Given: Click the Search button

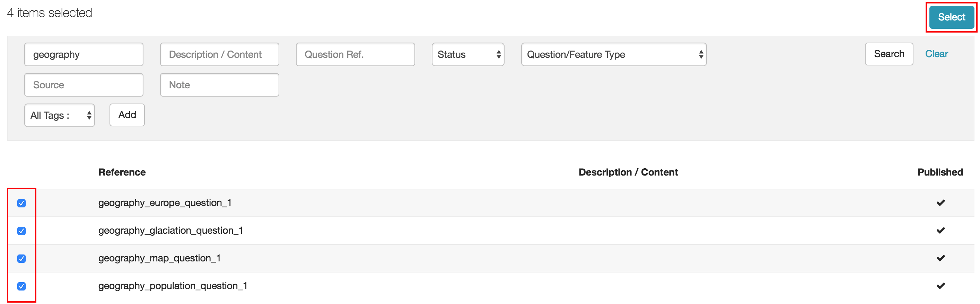Looking at the screenshot, I should 889,54.
